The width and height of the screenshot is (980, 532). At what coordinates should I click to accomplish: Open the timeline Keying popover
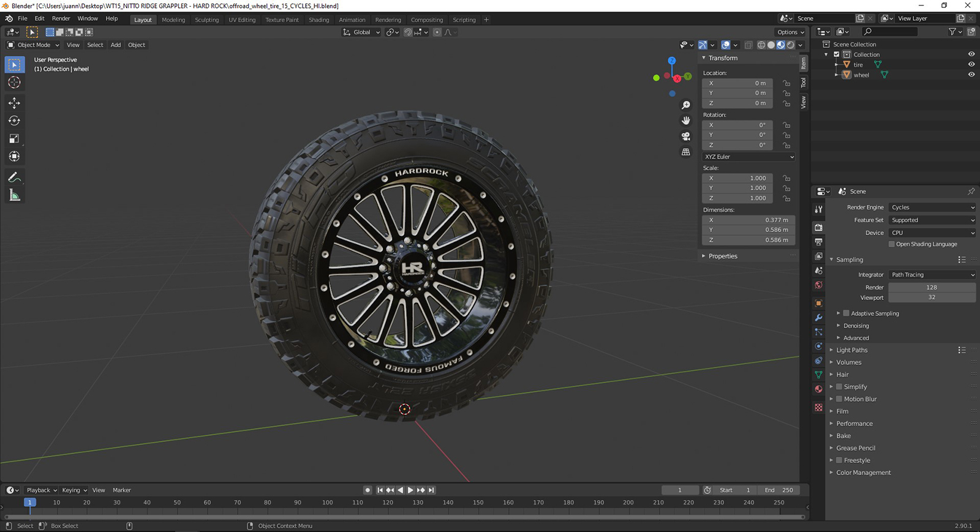pos(74,490)
